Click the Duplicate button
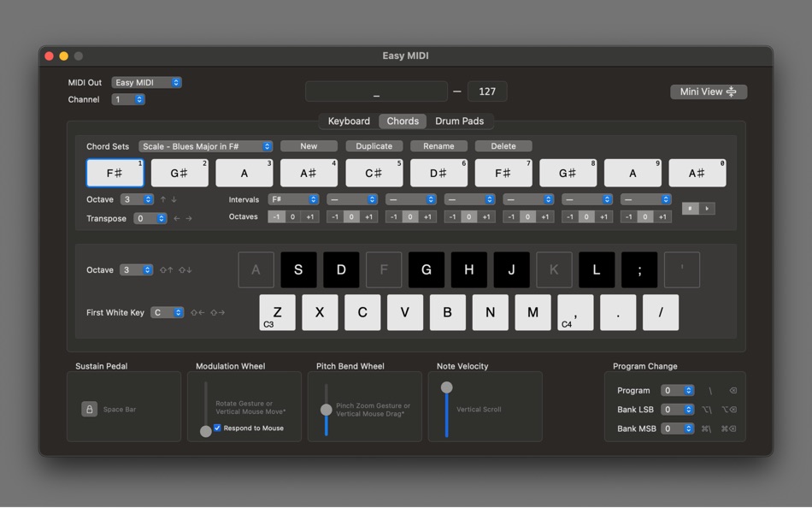Screen dimensions: 812x508 pyautogui.click(x=374, y=146)
